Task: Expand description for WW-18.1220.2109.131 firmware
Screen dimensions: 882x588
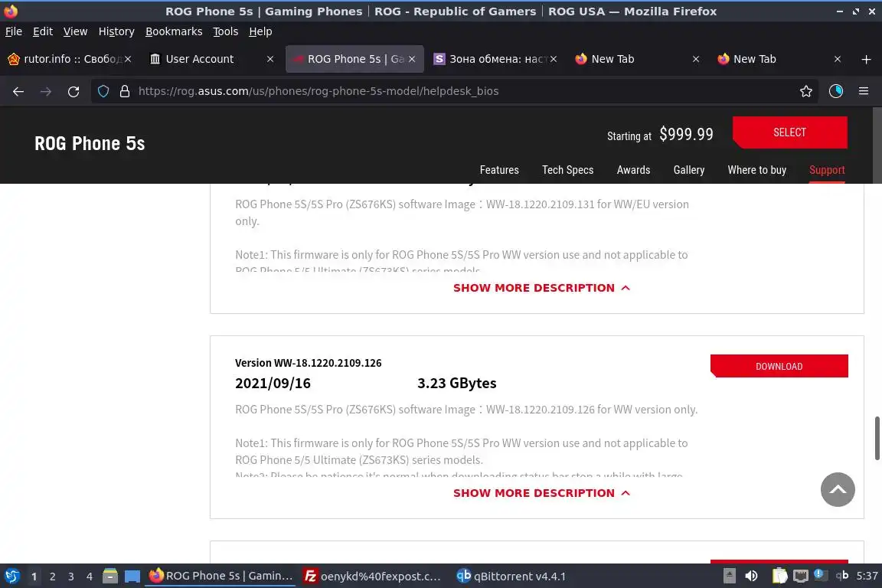Action: coord(541,288)
